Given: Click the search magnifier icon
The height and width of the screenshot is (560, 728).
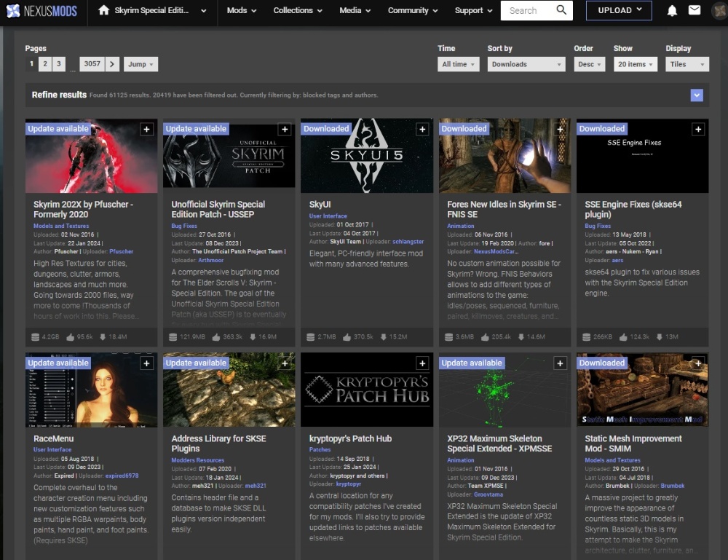Looking at the screenshot, I should click(x=561, y=9).
